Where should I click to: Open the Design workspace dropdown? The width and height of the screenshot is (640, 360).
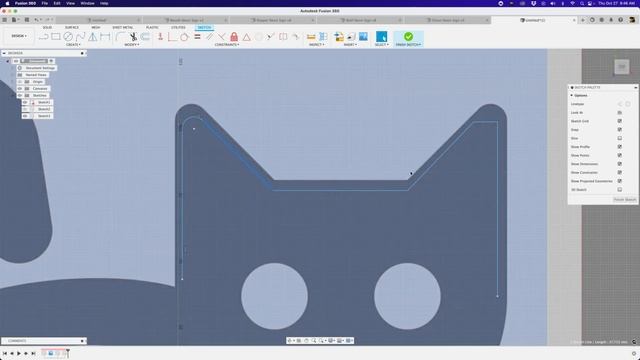tap(19, 36)
